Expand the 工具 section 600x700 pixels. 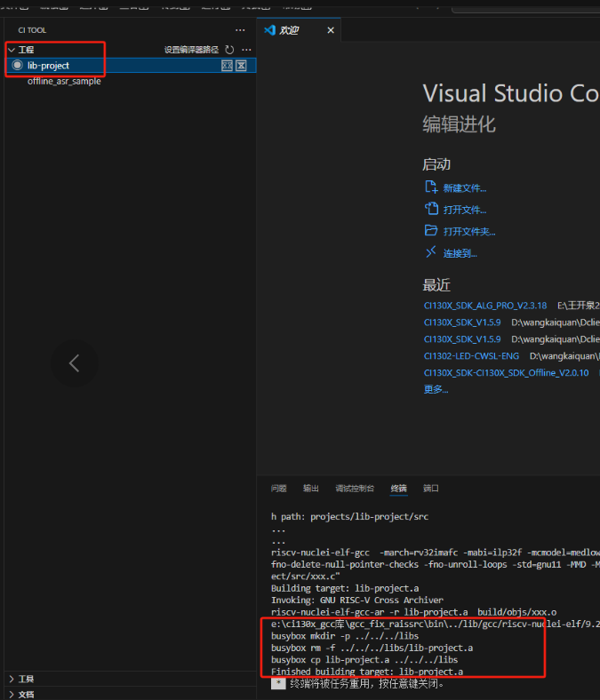click(x=12, y=679)
